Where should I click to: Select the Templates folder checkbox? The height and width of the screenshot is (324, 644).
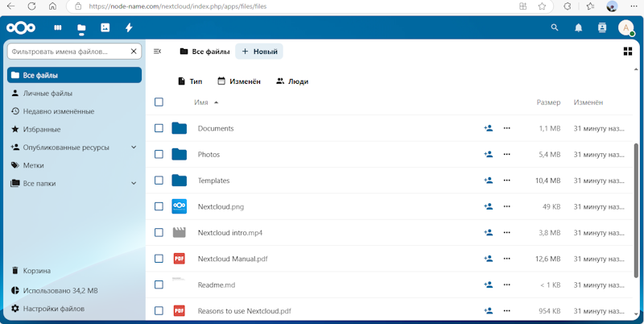pos(159,180)
